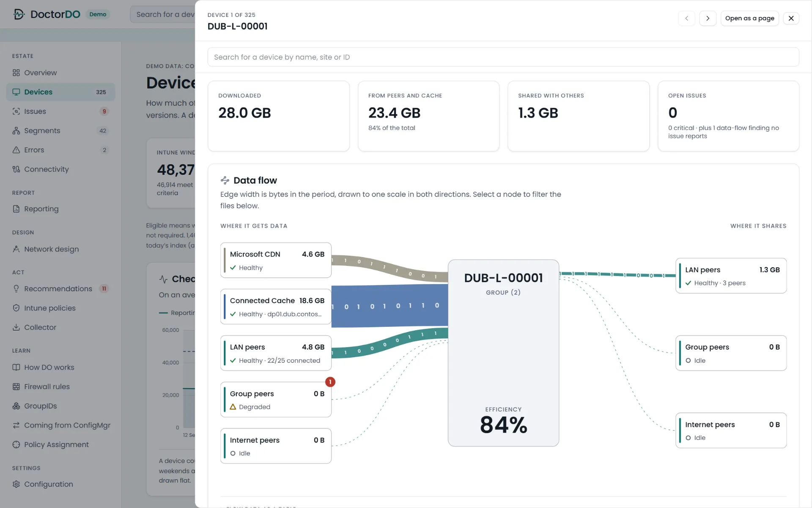Click the Configuration gear icon

click(16, 484)
